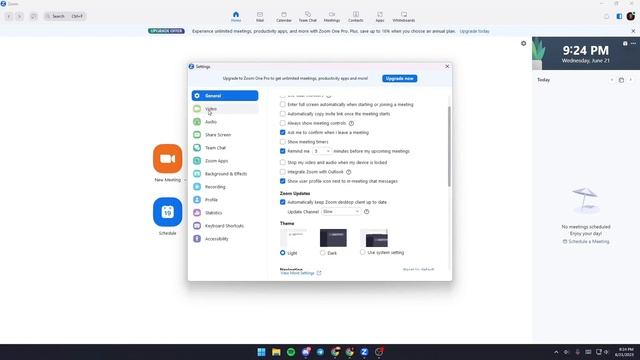Select Team Chat in Settings sidebar

point(225,148)
